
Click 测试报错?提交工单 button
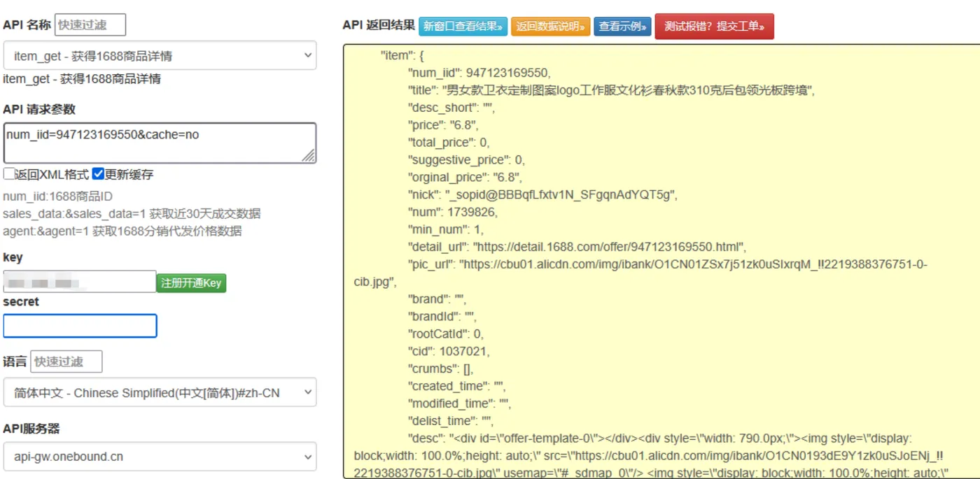714,27
